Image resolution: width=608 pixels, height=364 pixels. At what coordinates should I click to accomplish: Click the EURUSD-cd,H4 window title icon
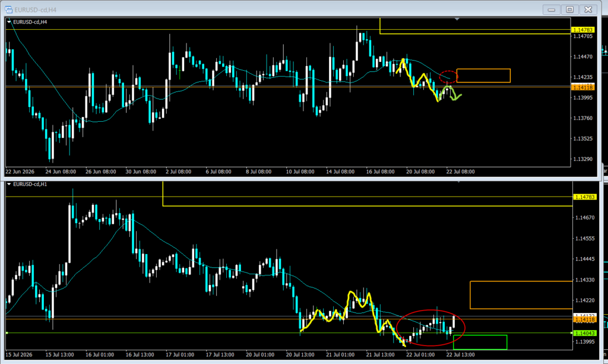[8, 10]
